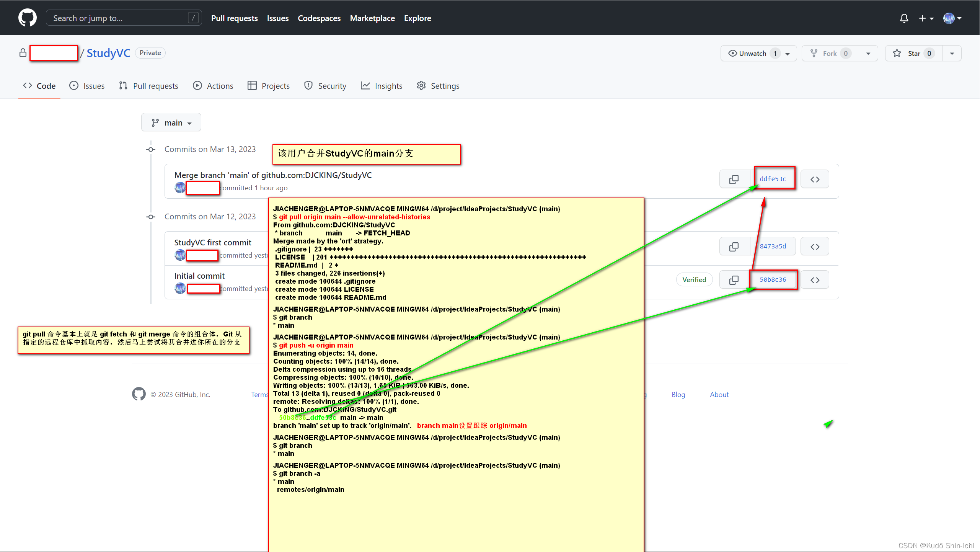This screenshot has width=980, height=552.
Task: Open the StudyVC first commit
Action: tap(213, 242)
